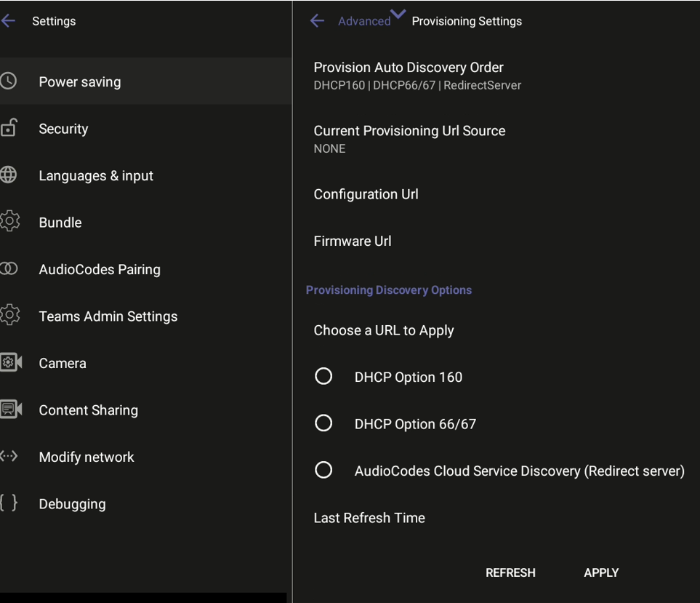Click the Configuration Url field
The width and height of the screenshot is (700, 603).
366,194
